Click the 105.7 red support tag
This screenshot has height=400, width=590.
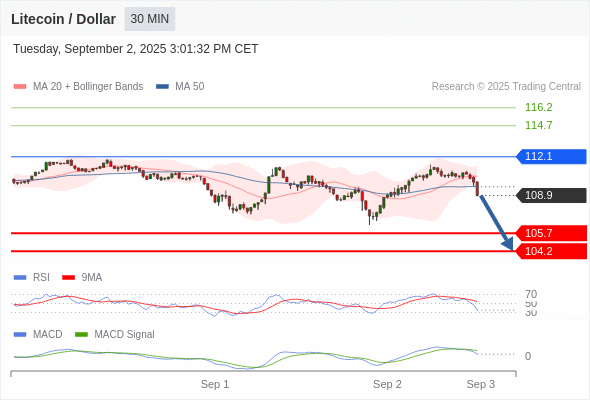(x=551, y=233)
